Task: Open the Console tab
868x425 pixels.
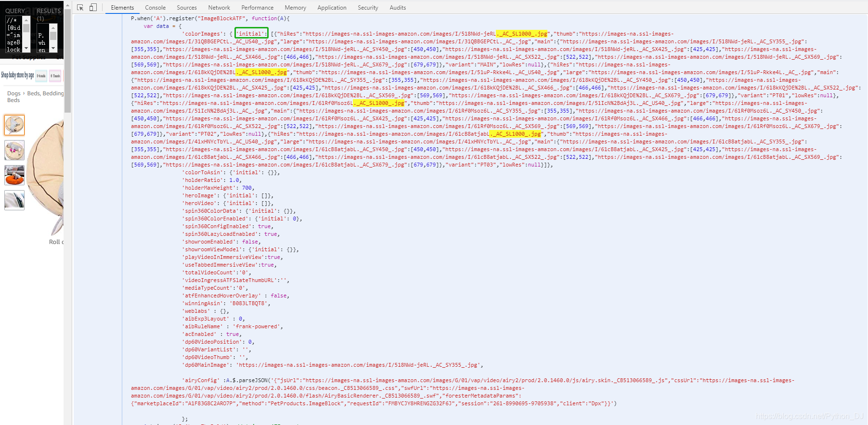Action: tap(155, 8)
